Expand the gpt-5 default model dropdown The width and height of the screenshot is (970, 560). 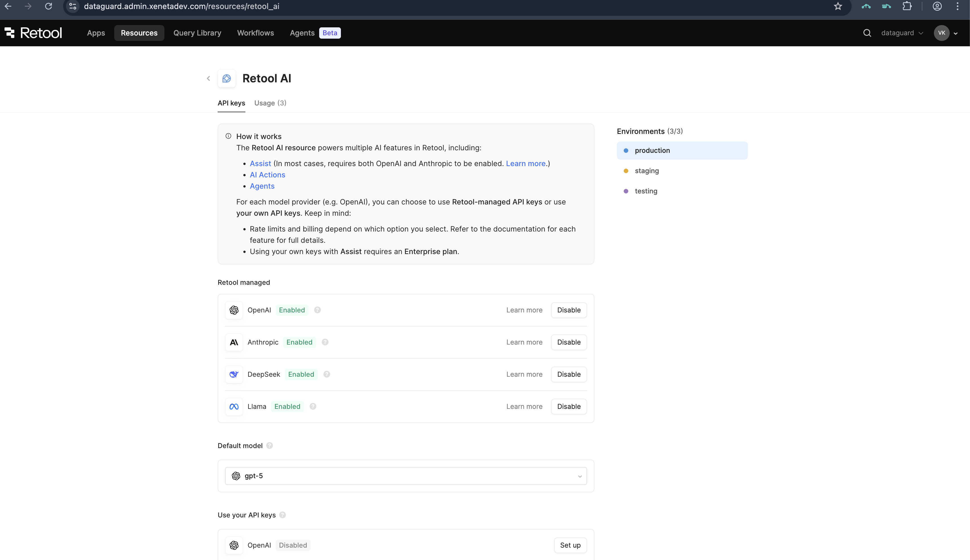point(406,476)
